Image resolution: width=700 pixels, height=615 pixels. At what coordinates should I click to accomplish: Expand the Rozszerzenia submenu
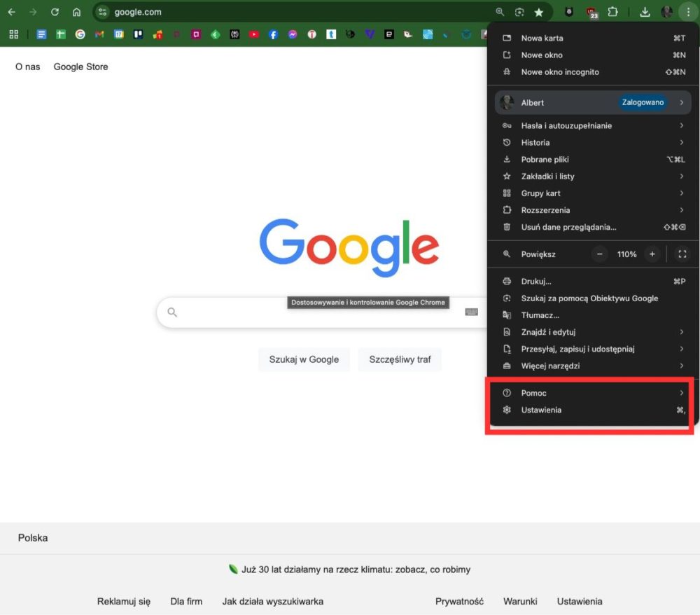tap(593, 210)
